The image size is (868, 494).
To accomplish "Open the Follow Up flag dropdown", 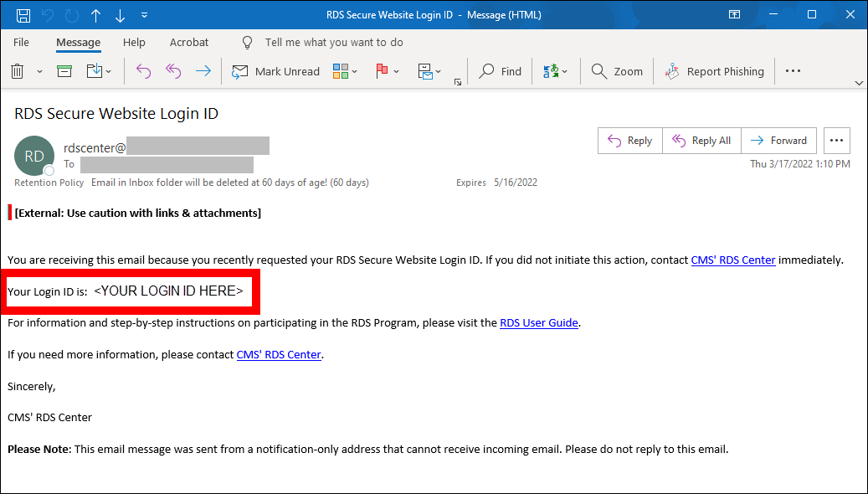I will click(388, 71).
